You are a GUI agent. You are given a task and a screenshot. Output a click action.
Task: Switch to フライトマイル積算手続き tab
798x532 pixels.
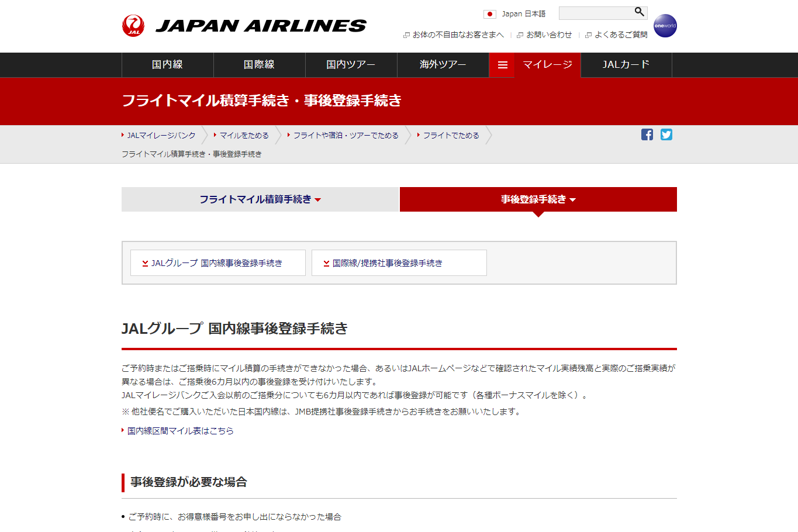coord(260,199)
